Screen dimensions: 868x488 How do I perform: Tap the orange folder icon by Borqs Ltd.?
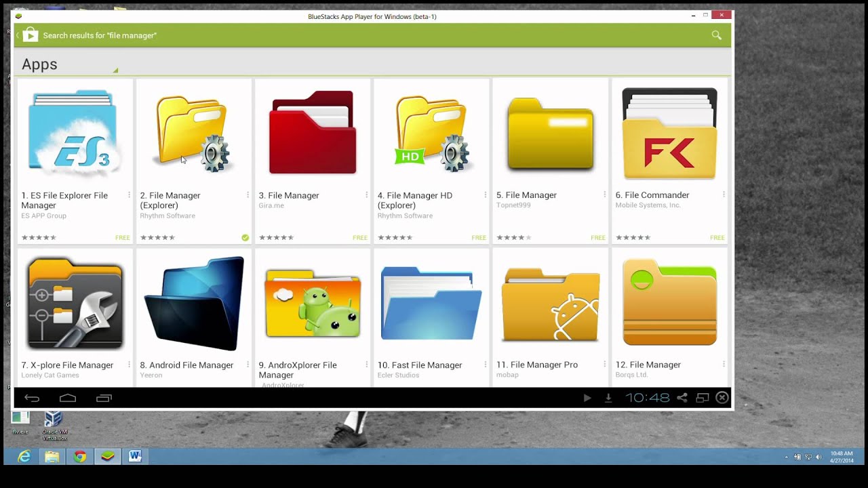669,302
